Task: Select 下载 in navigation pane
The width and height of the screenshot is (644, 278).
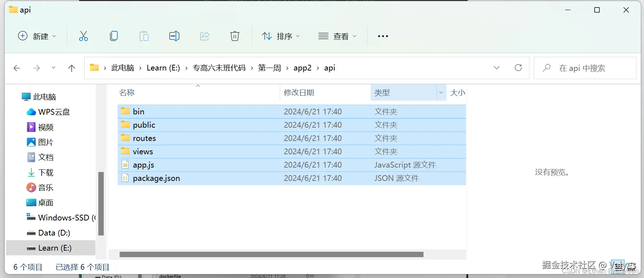Action: [x=46, y=173]
